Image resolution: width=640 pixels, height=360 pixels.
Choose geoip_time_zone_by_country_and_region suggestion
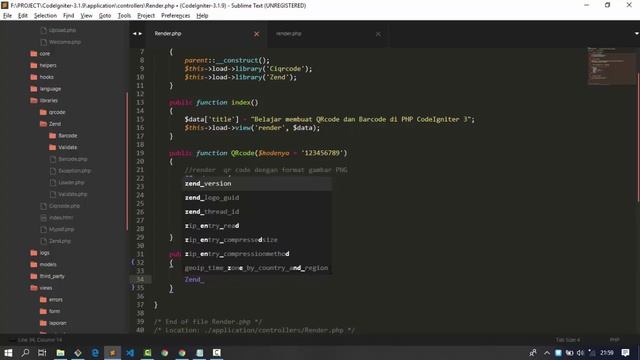click(257, 268)
